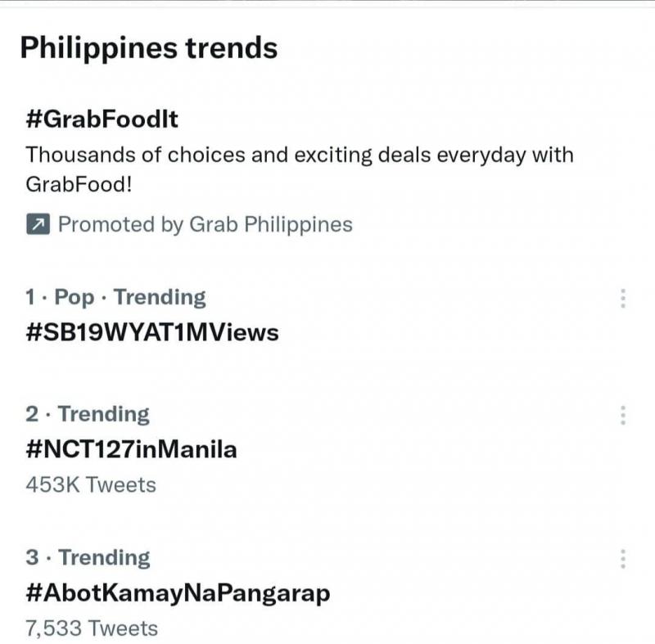
Task: Click the 3 · Trending rank label
Action: click(88, 558)
